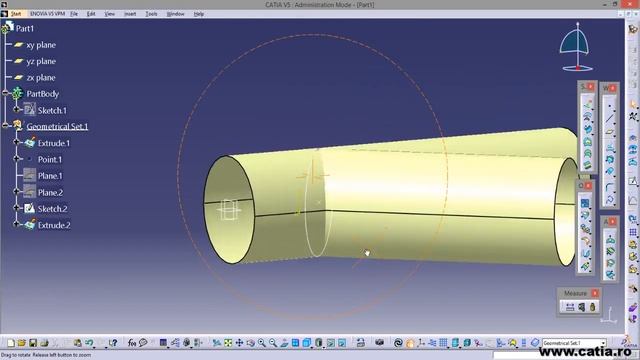Expand the Point.1 tree node
The image size is (640, 360).
pos(16,158)
